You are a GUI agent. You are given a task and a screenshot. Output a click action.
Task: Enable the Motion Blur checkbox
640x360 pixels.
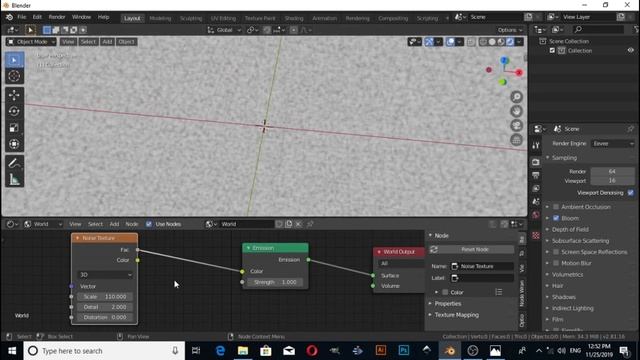[x=556, y=263]
